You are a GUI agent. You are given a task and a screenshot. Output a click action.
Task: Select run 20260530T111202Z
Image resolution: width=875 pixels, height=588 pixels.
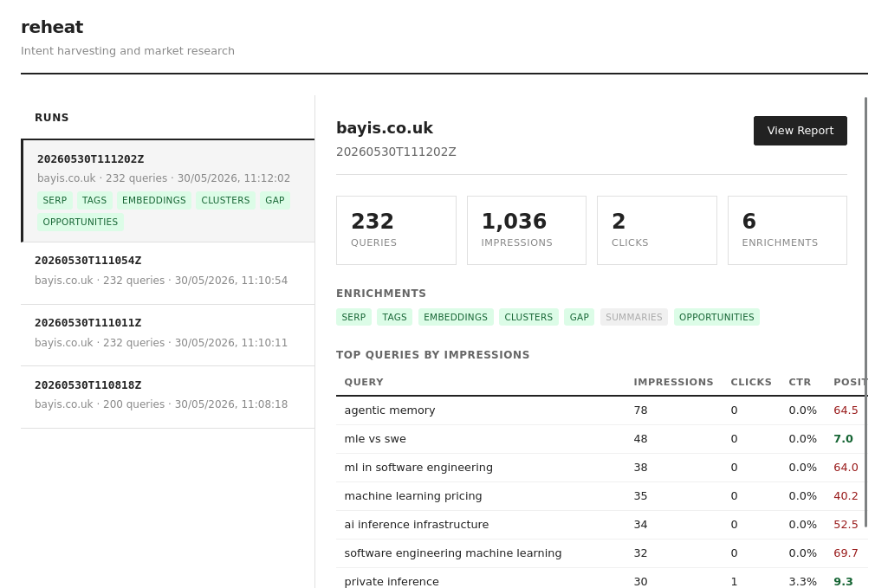(168, 191)
